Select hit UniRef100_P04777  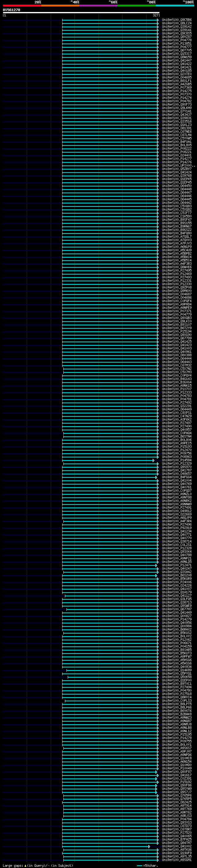[176, 47]
